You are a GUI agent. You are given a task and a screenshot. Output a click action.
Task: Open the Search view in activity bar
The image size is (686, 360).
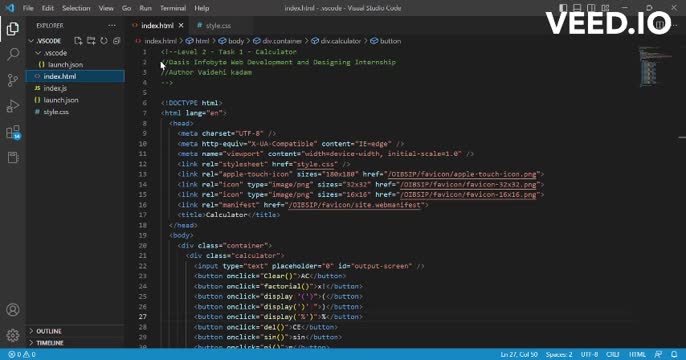point(13,54)
